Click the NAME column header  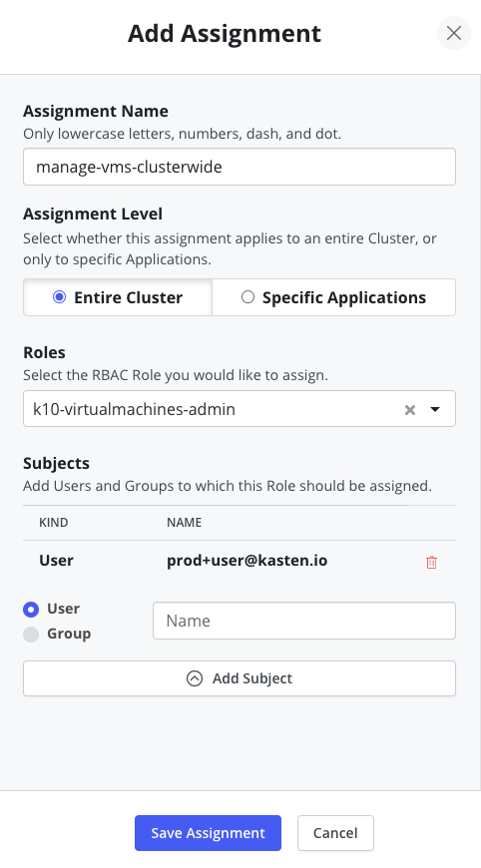pos(185,523)
